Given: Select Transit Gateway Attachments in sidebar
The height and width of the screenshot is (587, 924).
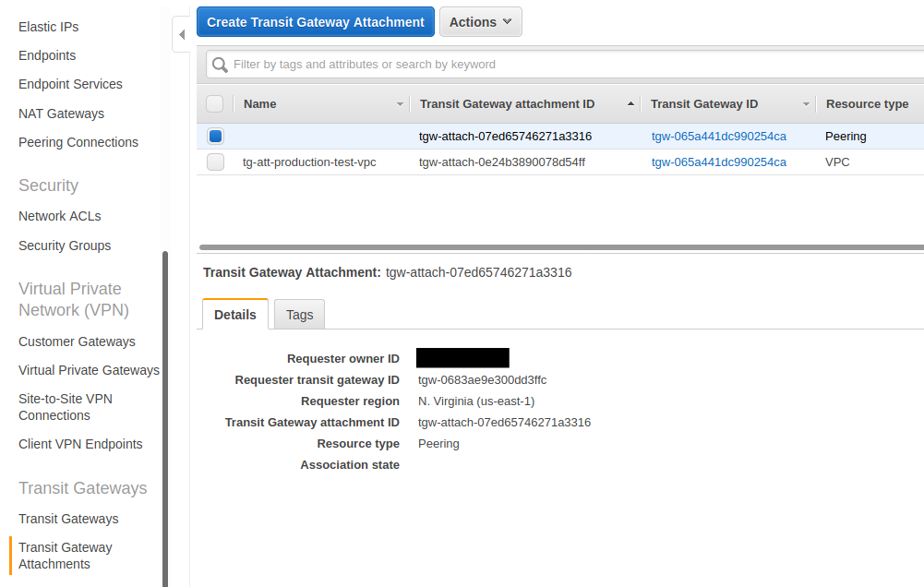Looking at the screenshot, I should tap(65, 556).
